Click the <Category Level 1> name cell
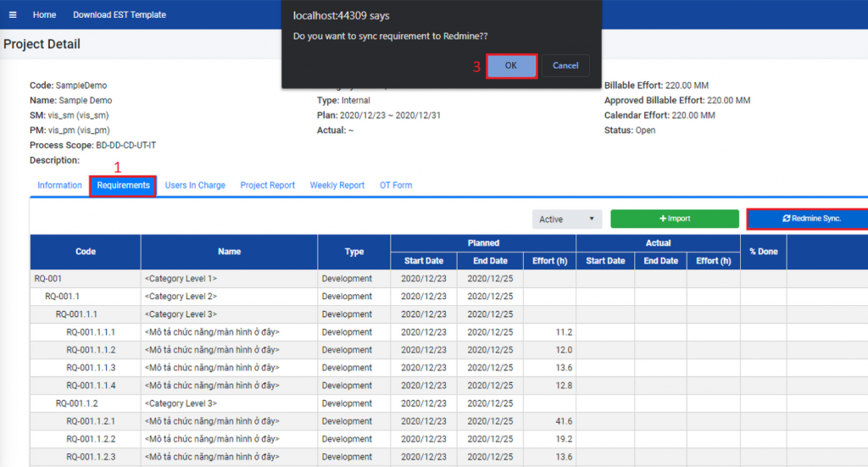Image resolution: width=868 pixels, height=467 pixels. pos(229,279)
